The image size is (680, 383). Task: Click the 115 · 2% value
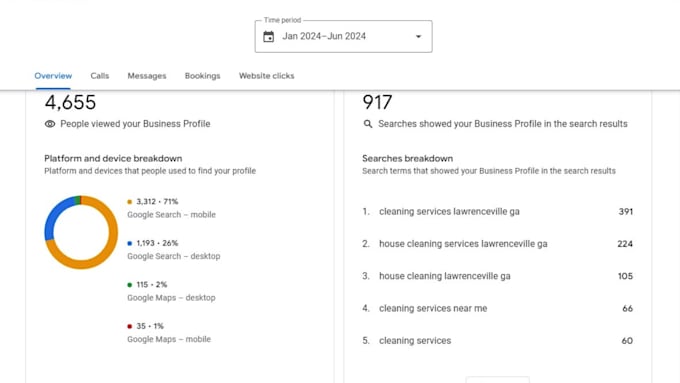coord(151,285)
